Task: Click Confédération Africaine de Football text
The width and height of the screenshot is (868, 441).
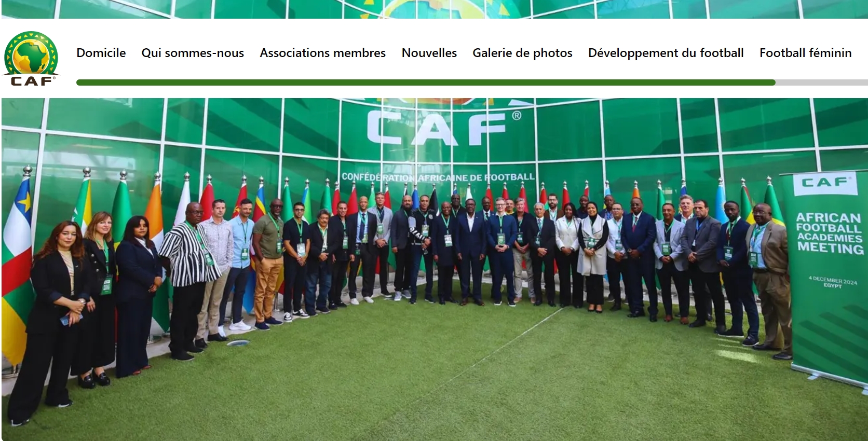Action: [438, 177]
